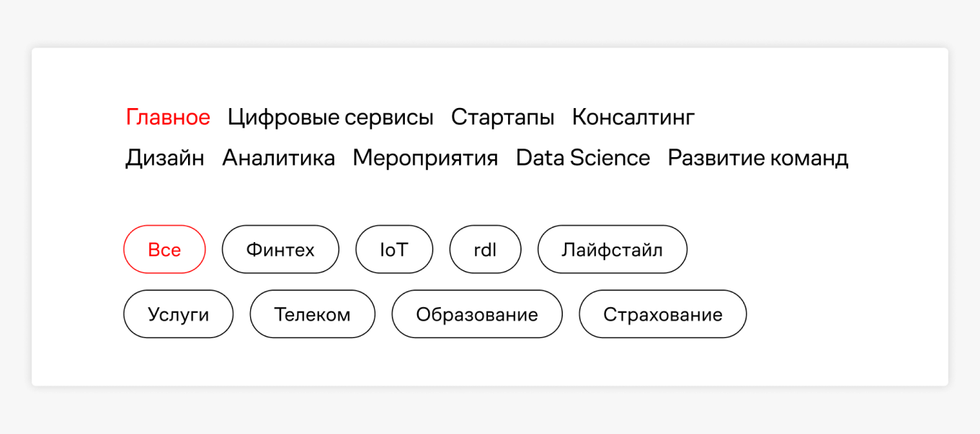Filter content by IoT

click(394, 249)
